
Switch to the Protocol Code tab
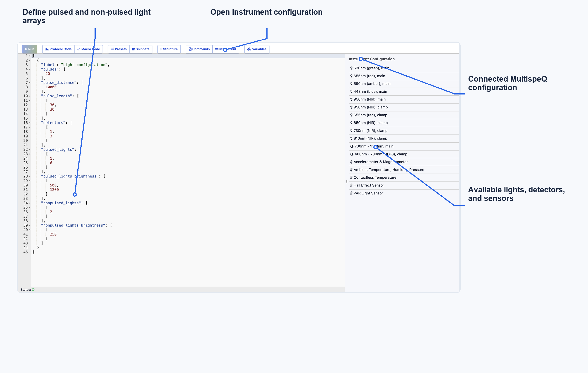click(58, 49)
